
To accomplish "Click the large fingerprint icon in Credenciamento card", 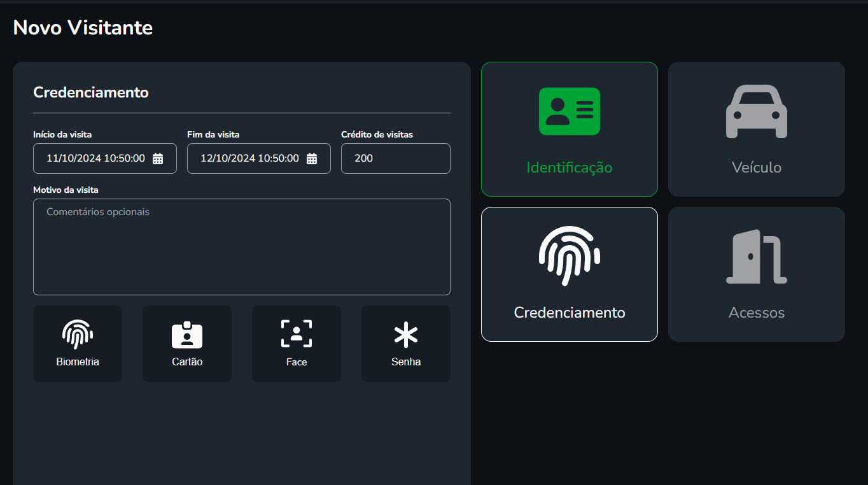I will coord(570,256).
